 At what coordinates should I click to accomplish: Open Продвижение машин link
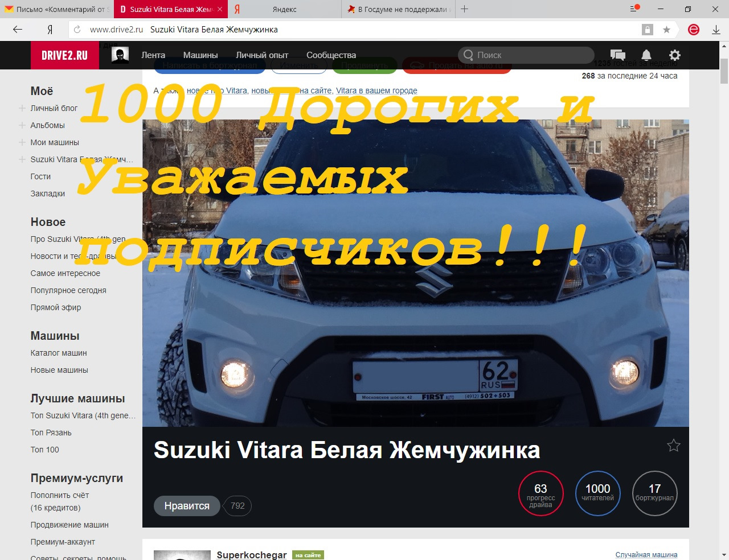69,525
